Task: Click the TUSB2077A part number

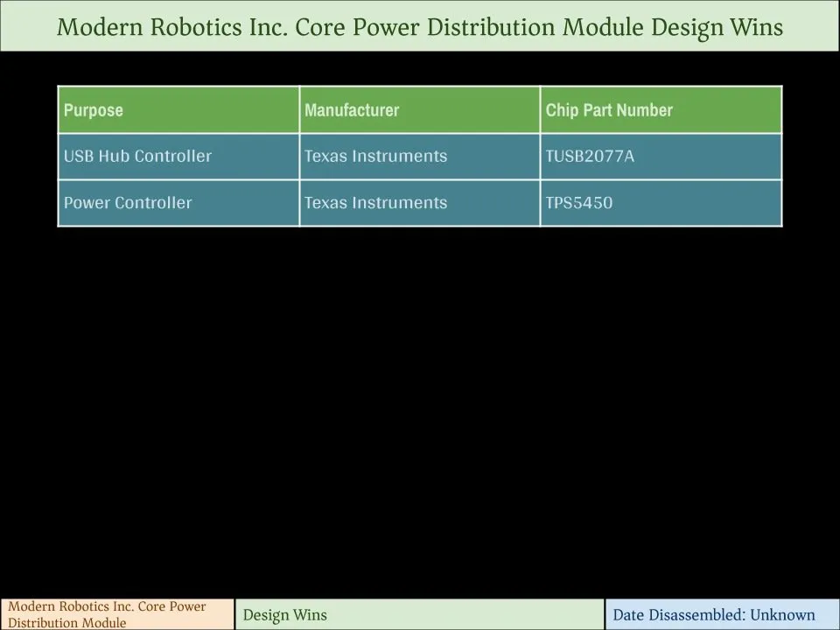Action: (590, 157)
